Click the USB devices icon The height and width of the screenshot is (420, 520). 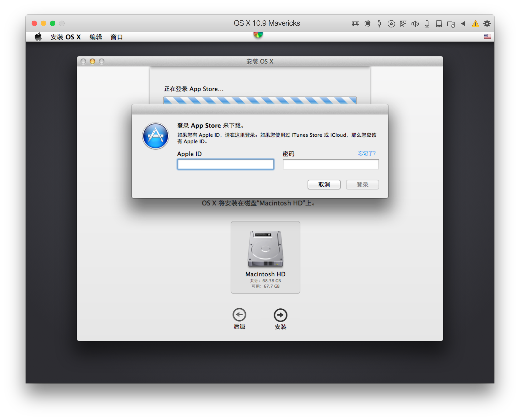pyautogui.click(x=379, y=24)
